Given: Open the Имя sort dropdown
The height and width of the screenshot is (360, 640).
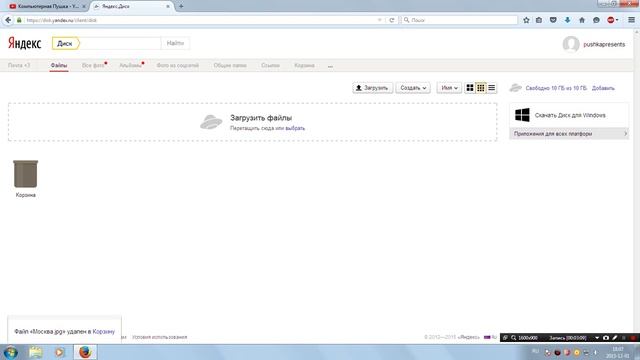Looking at the screenshot, I should (449, 88).
